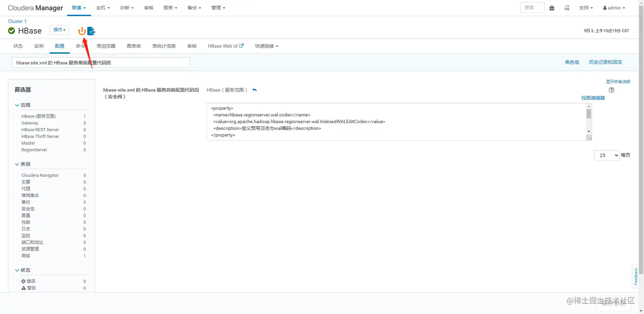Image resolution: width=644 pixels, height=314 pixels.
Task: Switch to the 表统计信息 tab
Action: pyautogui.click(x=164, y=46)
